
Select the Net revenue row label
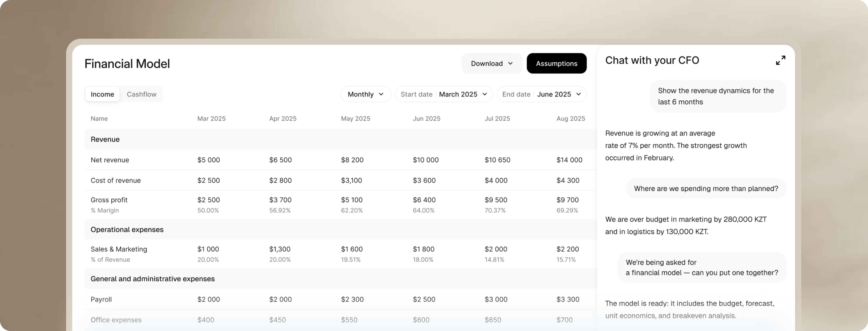[x=110, y=160]
